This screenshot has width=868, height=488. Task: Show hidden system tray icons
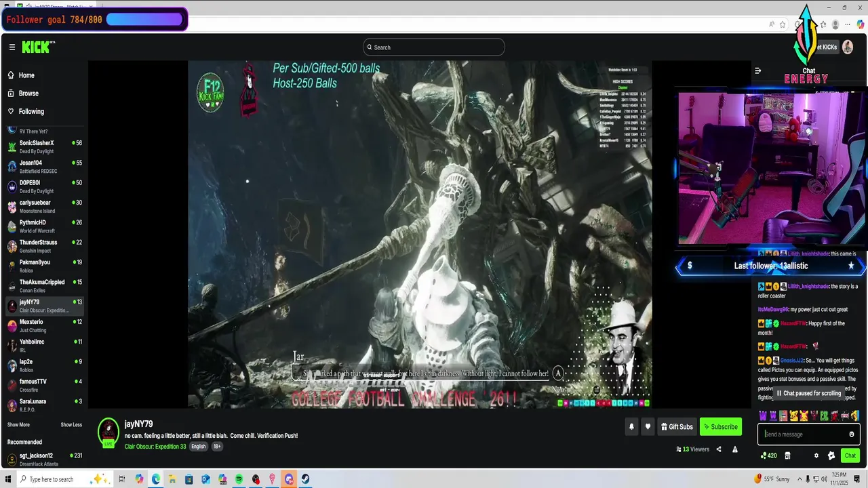[799, 479]
